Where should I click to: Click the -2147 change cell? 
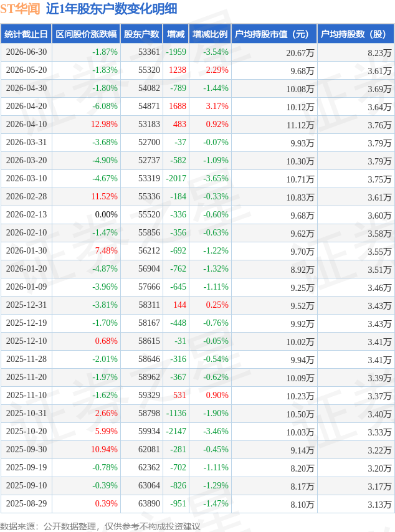click(x=176, y=432)
